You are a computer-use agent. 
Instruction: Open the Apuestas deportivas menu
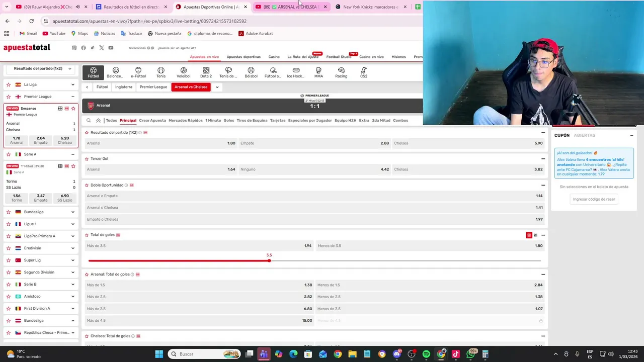[244, 57]
